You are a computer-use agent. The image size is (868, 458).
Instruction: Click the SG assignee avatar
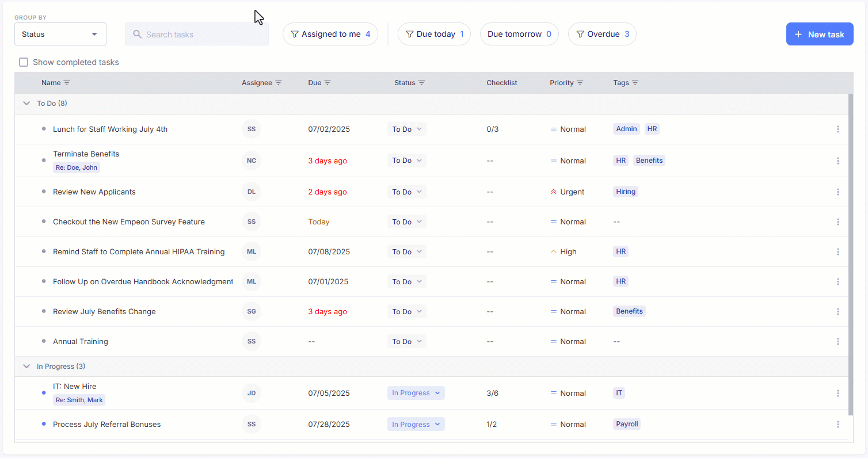(x=252, y=311)
